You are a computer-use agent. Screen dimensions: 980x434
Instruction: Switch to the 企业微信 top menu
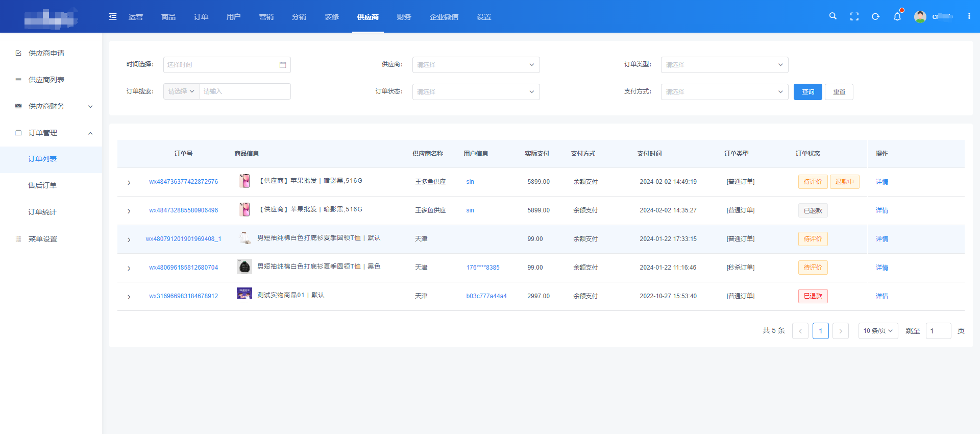(444, 17)
